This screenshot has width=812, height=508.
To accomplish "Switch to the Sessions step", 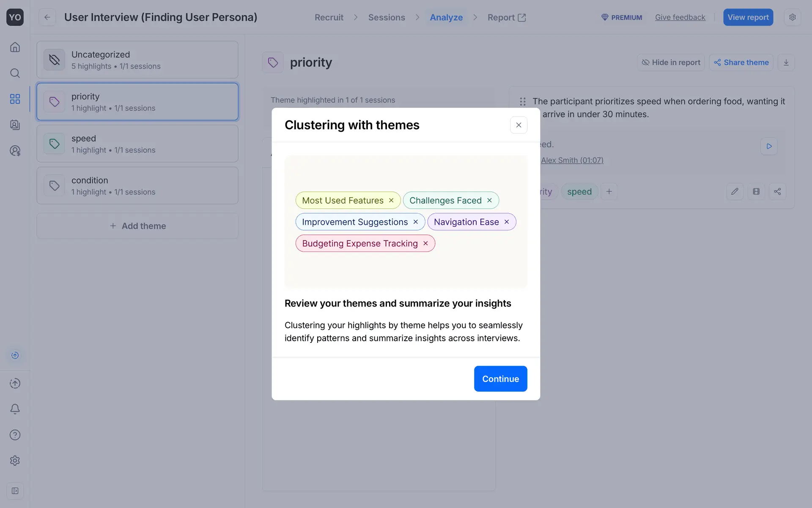I will tap(386, 17).
